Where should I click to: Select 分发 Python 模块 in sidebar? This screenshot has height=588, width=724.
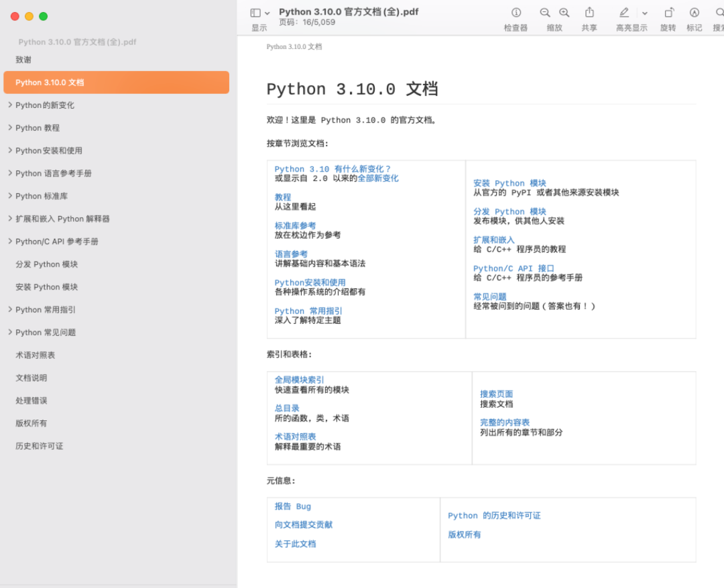(x=47, y=264)
